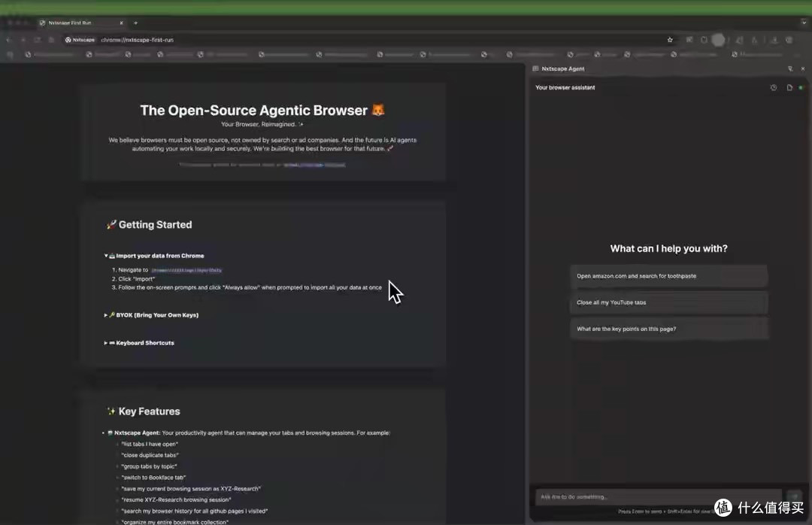
Task: Choose the 'Close all my YouTube tabs' suggestion
Action: point(668,302)
